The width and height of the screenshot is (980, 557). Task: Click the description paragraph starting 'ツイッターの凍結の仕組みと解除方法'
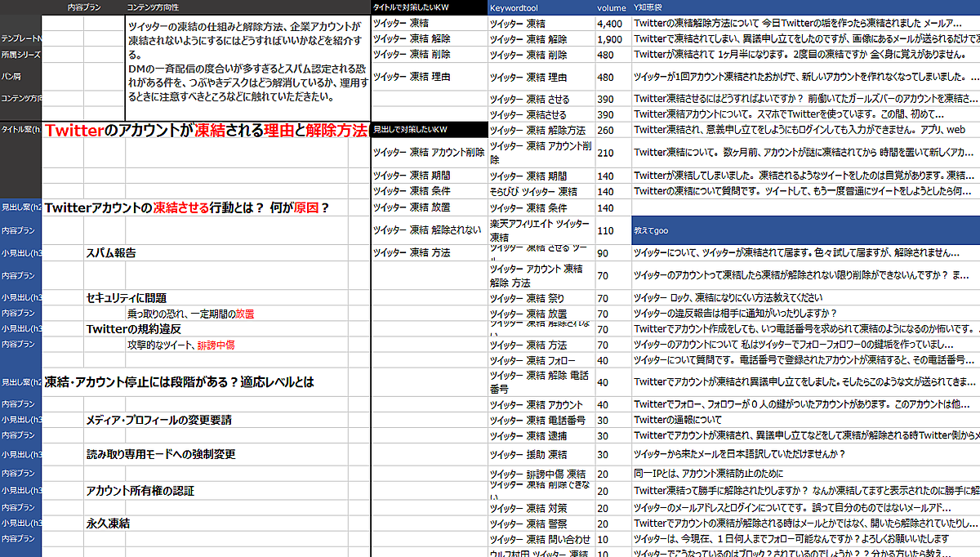click(247, 61)
